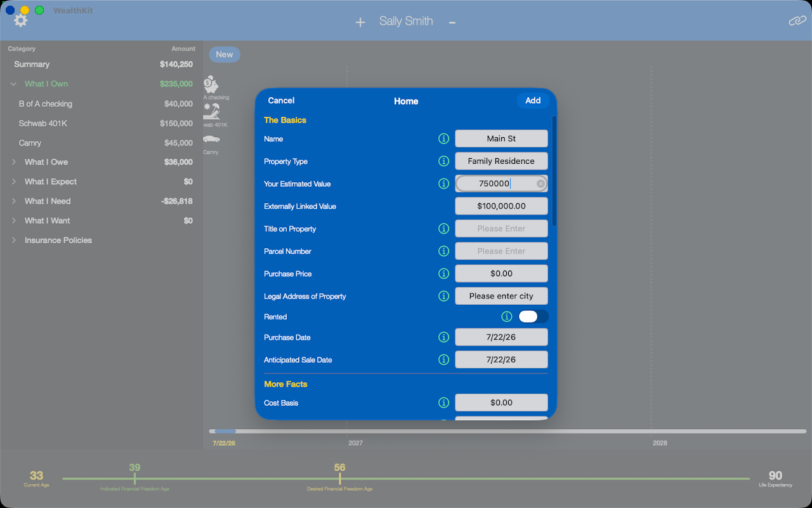Expand the What I Need category
This screenshot has height=508, width=812.
point(13,201)
